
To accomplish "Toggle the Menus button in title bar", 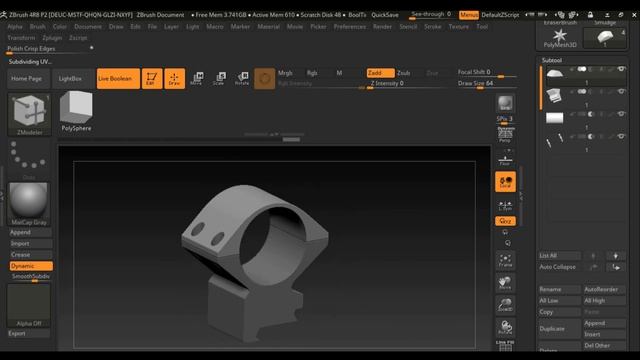I will click(x=469, y=15).
